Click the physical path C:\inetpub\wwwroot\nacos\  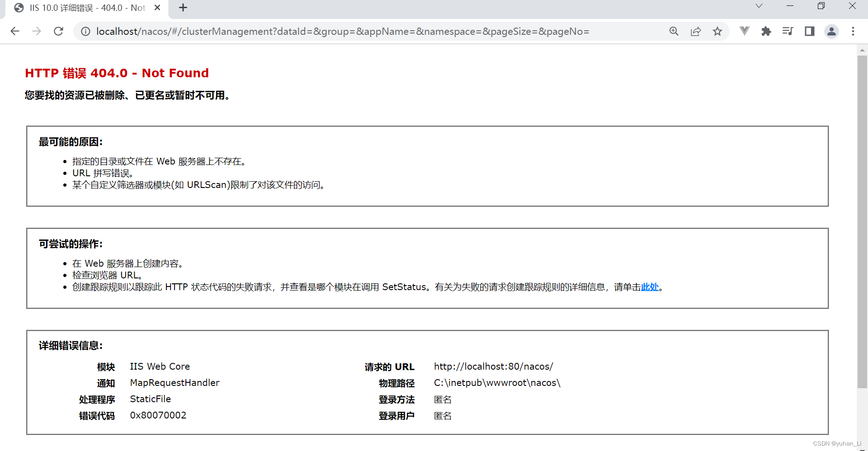[497, 383]
